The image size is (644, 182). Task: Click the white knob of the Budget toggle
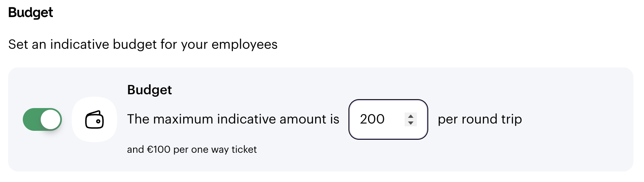point(51,119)
